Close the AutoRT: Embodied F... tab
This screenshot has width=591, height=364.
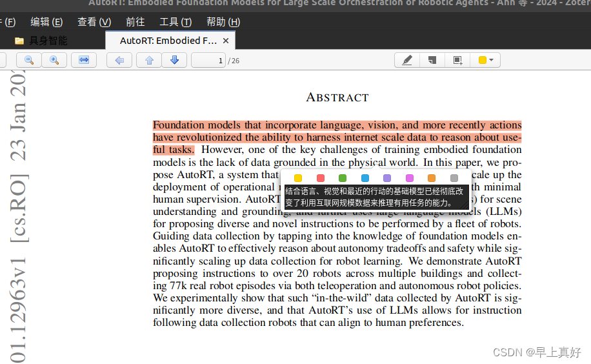226,41
